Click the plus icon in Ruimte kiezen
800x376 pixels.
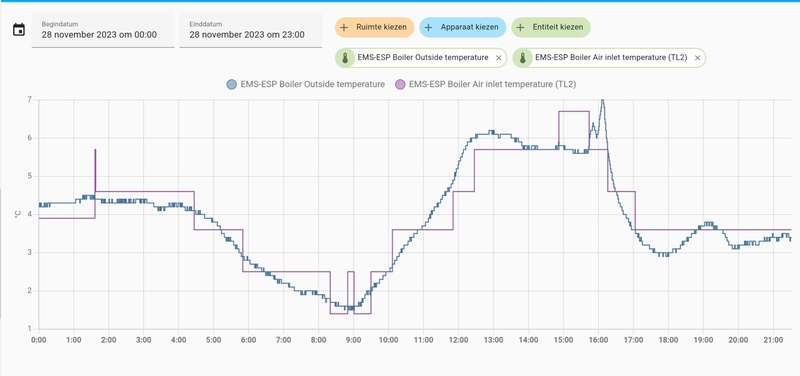[344, 27]
